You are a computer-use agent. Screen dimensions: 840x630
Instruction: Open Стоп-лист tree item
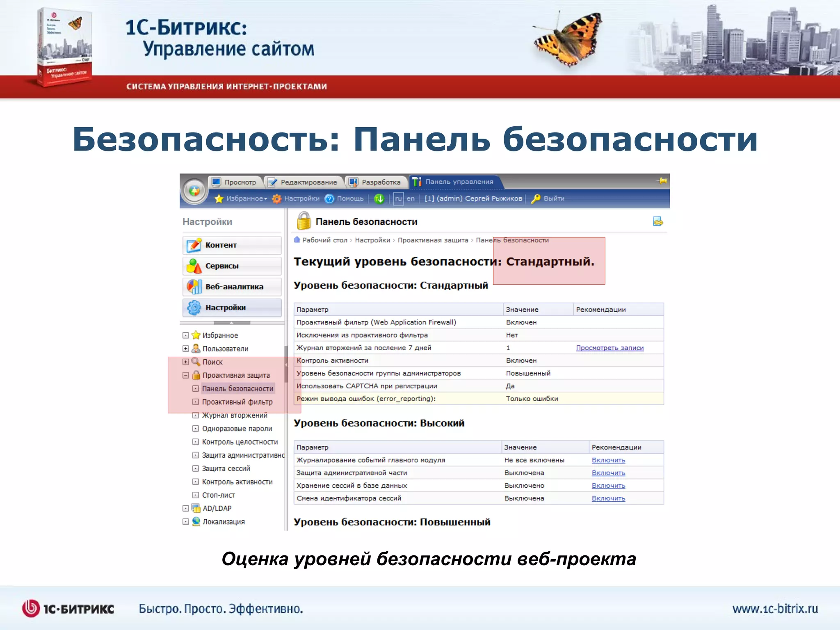pos(218,495)
